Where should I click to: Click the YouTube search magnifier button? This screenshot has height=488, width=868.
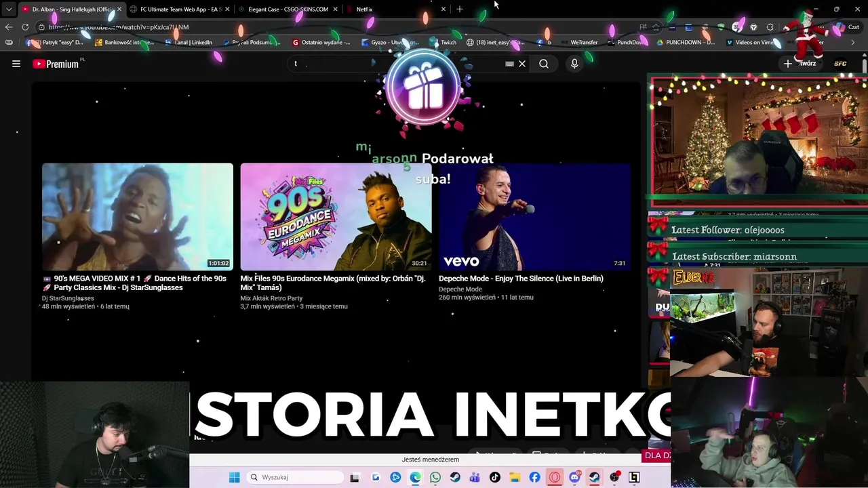544,64
